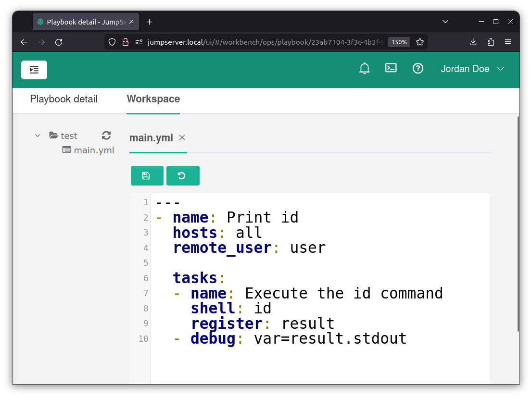
Task: Open main.yml in the file tree
Action: pyautogui.click(x=94, y=150)
